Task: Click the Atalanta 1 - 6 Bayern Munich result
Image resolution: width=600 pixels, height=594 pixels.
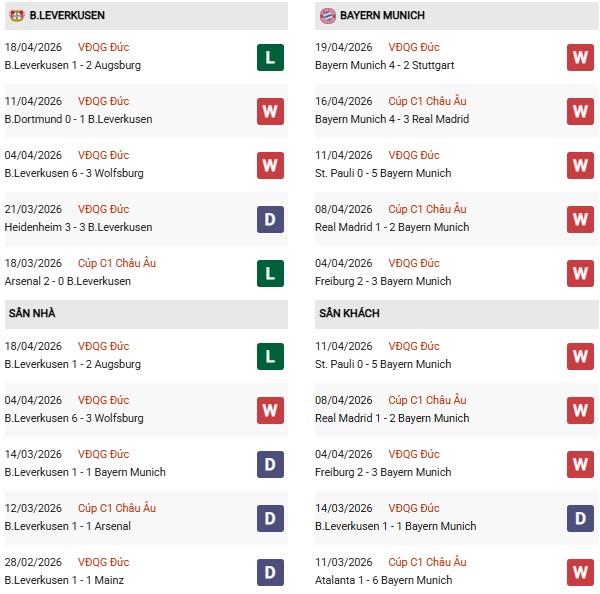Action: (383, 580)
